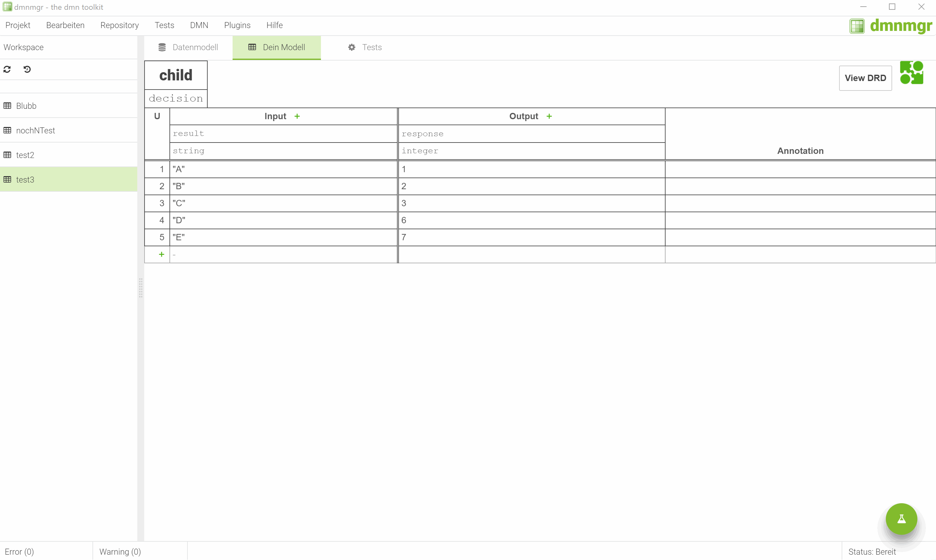
Task: Click the View DRD button
Action: tap(865, 78)
